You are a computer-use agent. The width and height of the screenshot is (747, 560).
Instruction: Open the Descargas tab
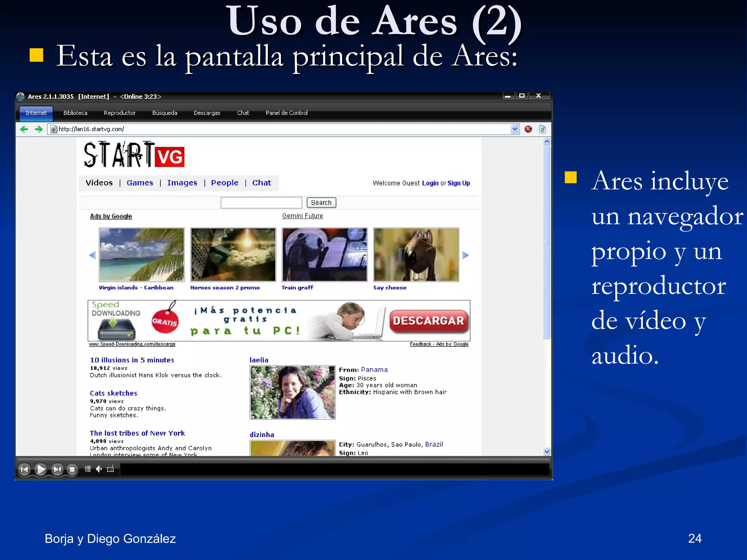[x=207, y=113]
